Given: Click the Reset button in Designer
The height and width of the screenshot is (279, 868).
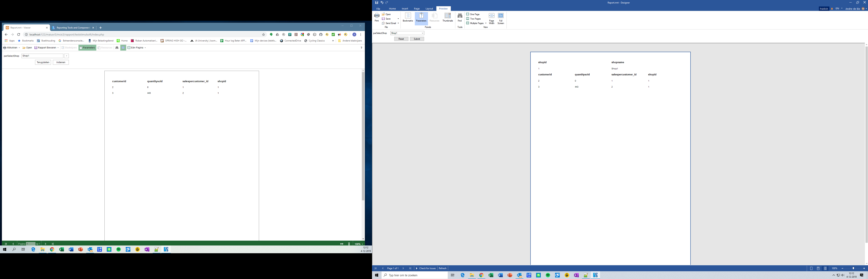Looking at the screenshot, I should (x=401, y=39).
